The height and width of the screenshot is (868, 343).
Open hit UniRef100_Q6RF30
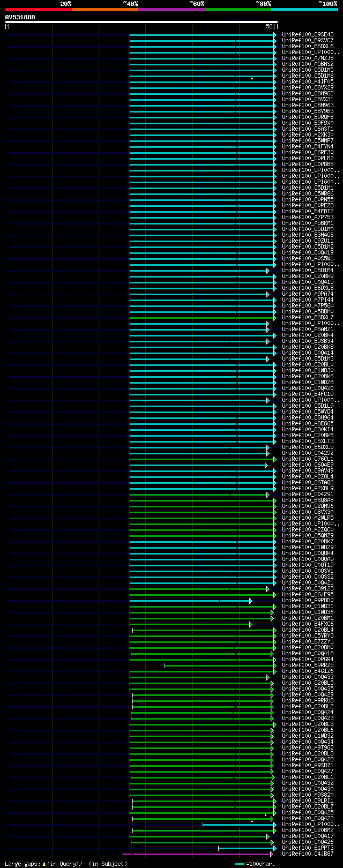308,153
